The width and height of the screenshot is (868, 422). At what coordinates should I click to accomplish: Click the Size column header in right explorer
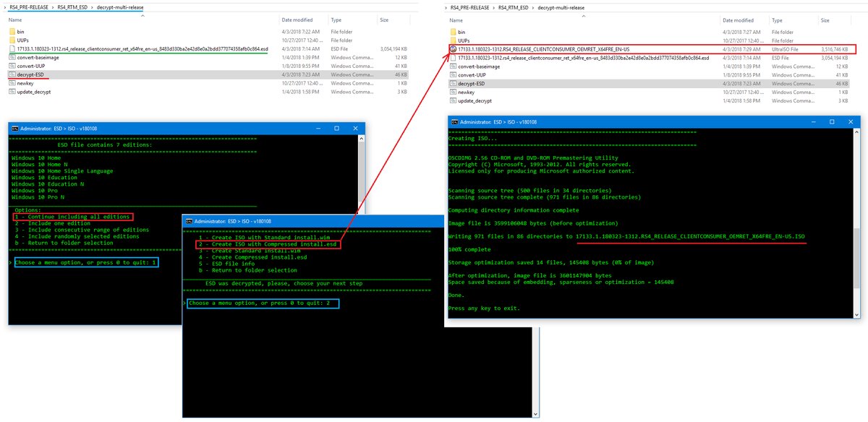click(827, 20)
